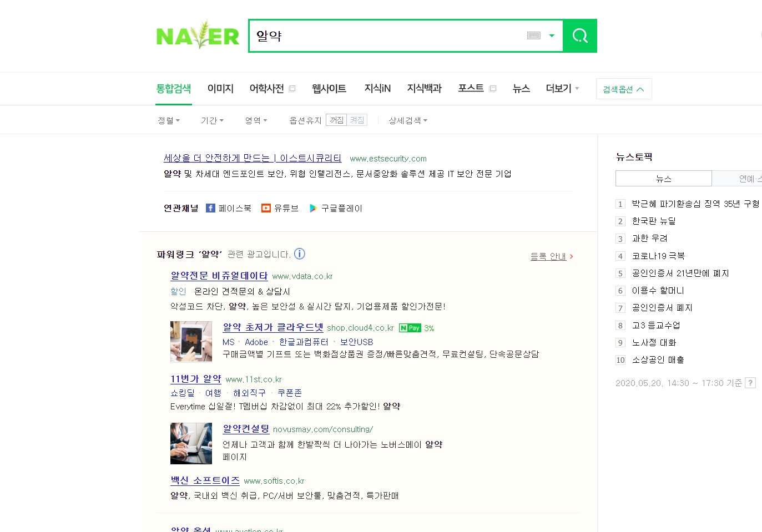This screenshot has width=762, height=532.
Task: Open the 한글과컴퓨터 sublink
Action: tap(304, 342)
